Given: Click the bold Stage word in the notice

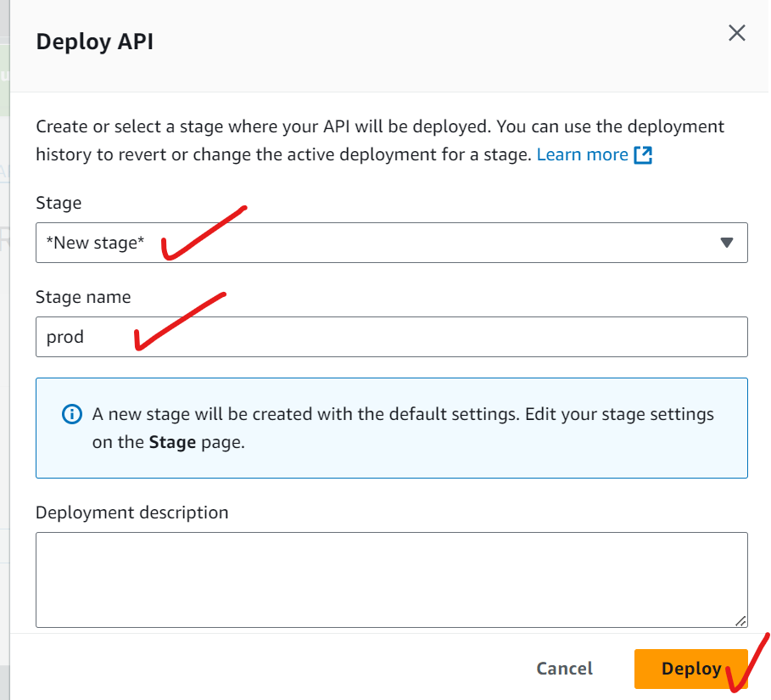Looking at the screenshot, I should [172, 442].
